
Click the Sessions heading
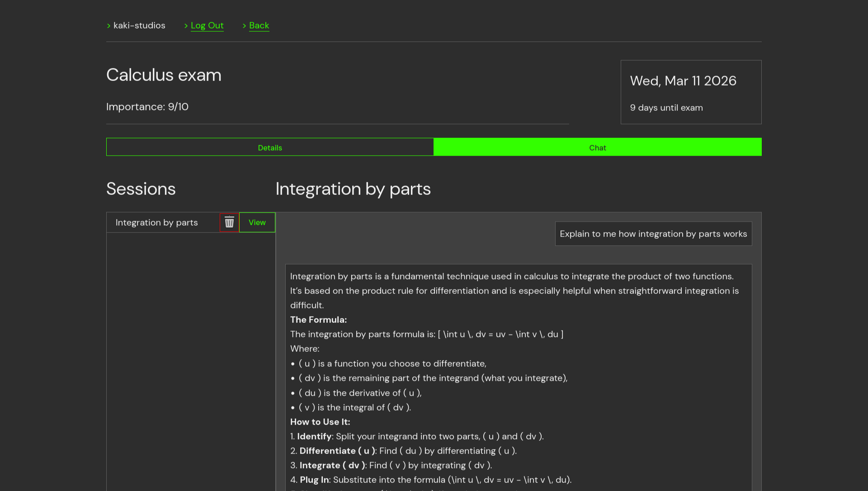pyautogui.click(x=141, y=189)
